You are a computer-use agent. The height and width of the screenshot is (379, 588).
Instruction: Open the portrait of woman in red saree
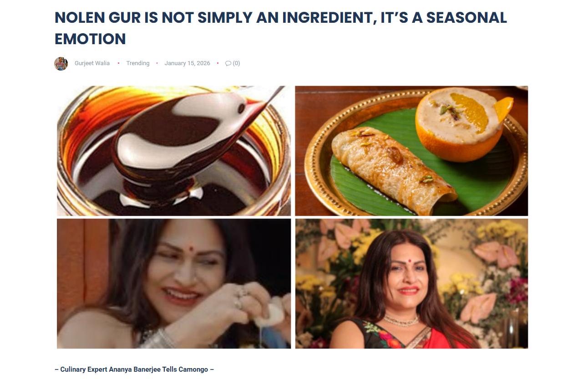[x=411, y=283]
